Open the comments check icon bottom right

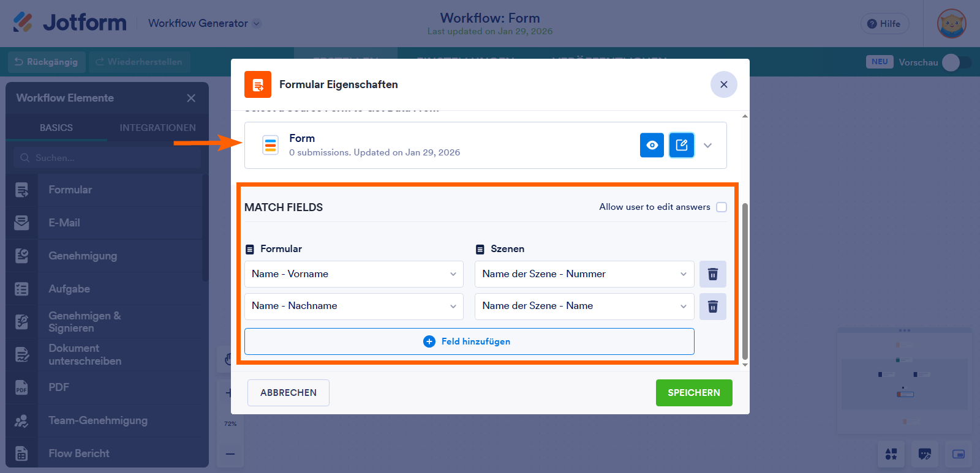tap(925, 454)
